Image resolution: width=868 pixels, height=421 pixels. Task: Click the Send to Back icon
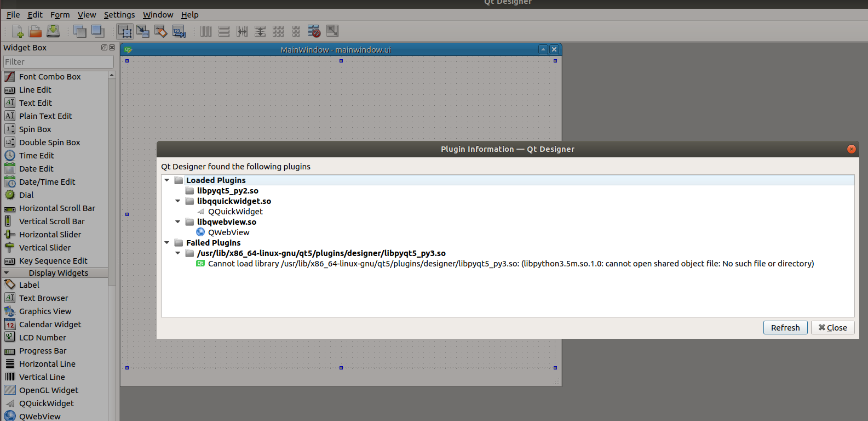click(x=80, y=31)
